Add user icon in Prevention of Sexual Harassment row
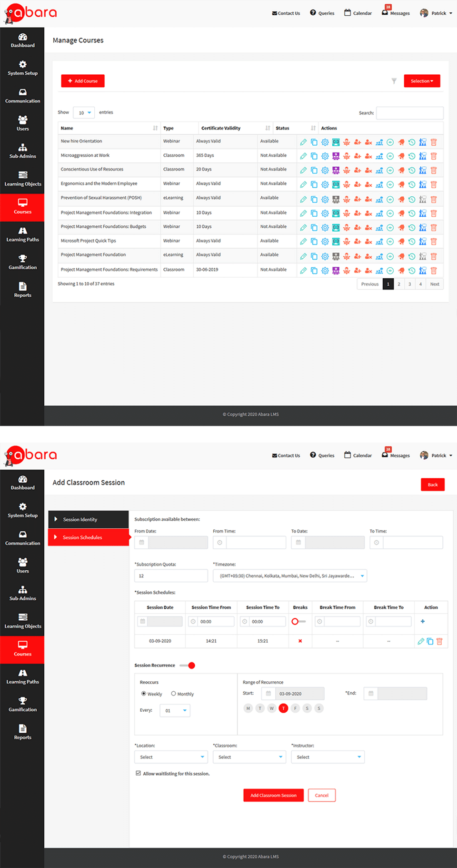This screenshot has height=868, width=457. pos(358,199)
